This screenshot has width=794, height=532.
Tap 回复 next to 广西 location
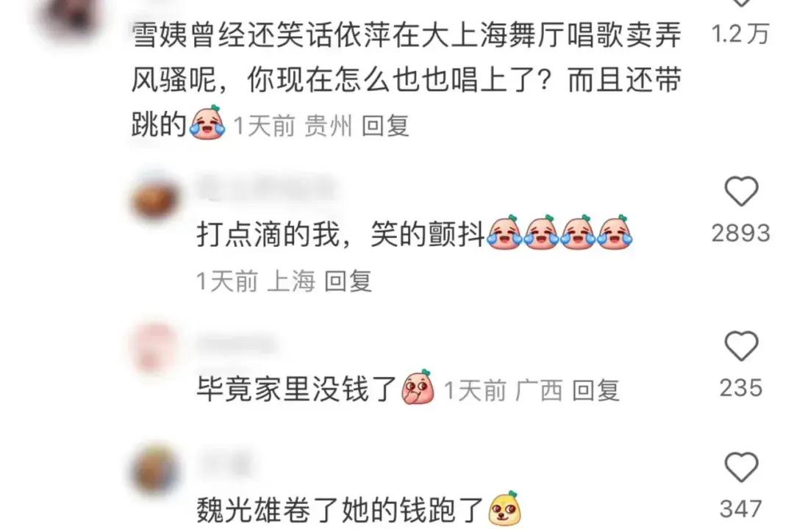[595, 390]
